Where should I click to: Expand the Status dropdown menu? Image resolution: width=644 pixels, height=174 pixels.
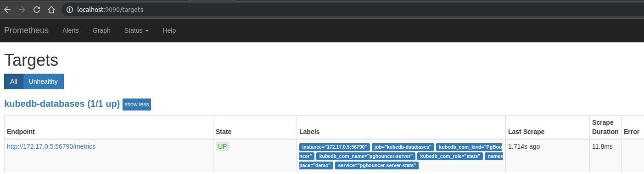coord(136,30)
